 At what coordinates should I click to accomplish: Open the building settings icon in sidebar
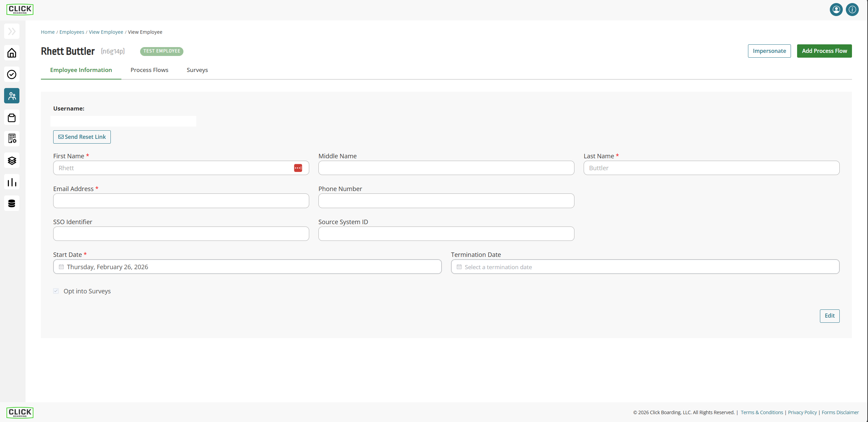12,139
